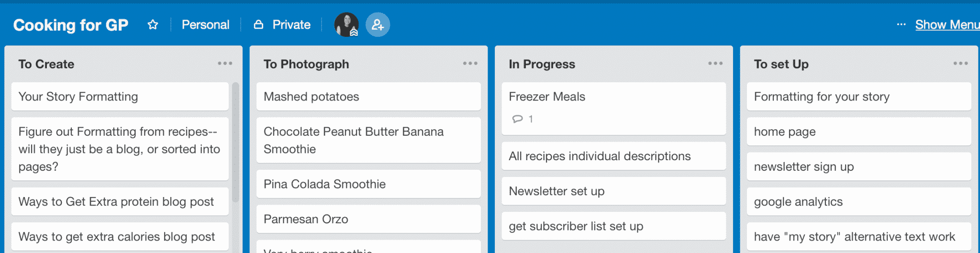Click the add member icon
This screenshot has height=253, width=980.
[x=378, y=24]
